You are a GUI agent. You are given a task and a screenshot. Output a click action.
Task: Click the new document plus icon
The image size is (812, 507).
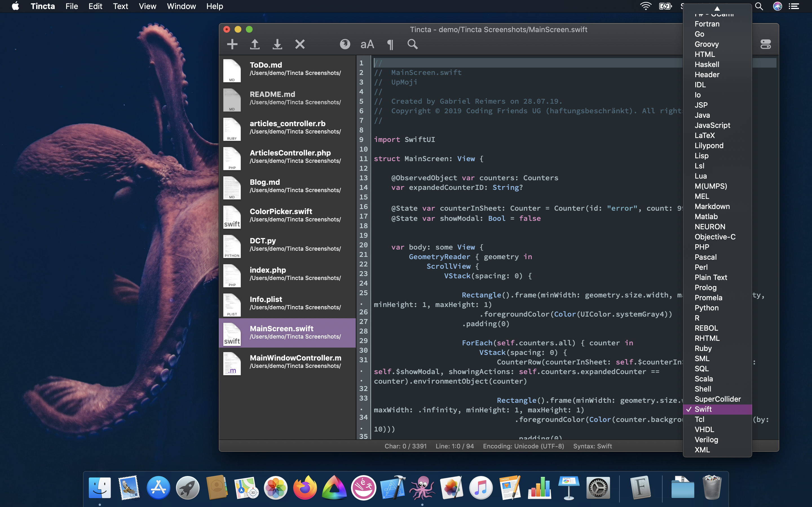coord(232,44)
